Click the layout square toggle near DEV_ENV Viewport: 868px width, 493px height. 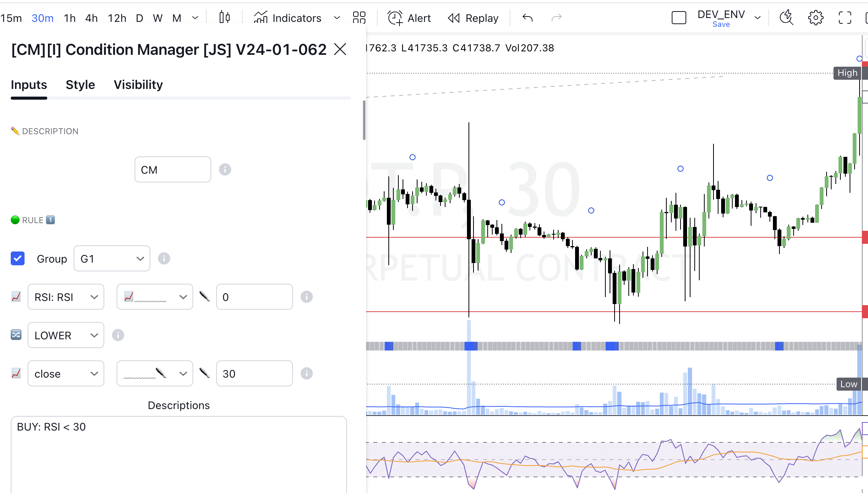[x=679, y=18]
